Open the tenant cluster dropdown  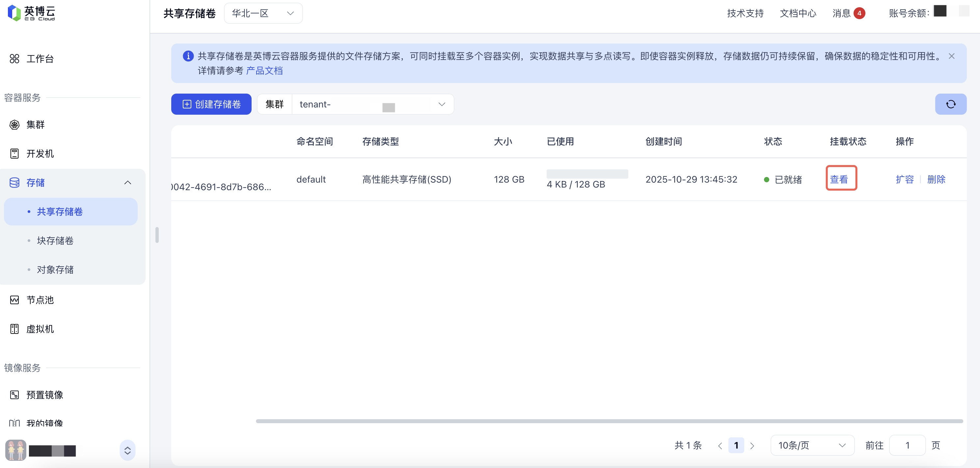(372, 104)
